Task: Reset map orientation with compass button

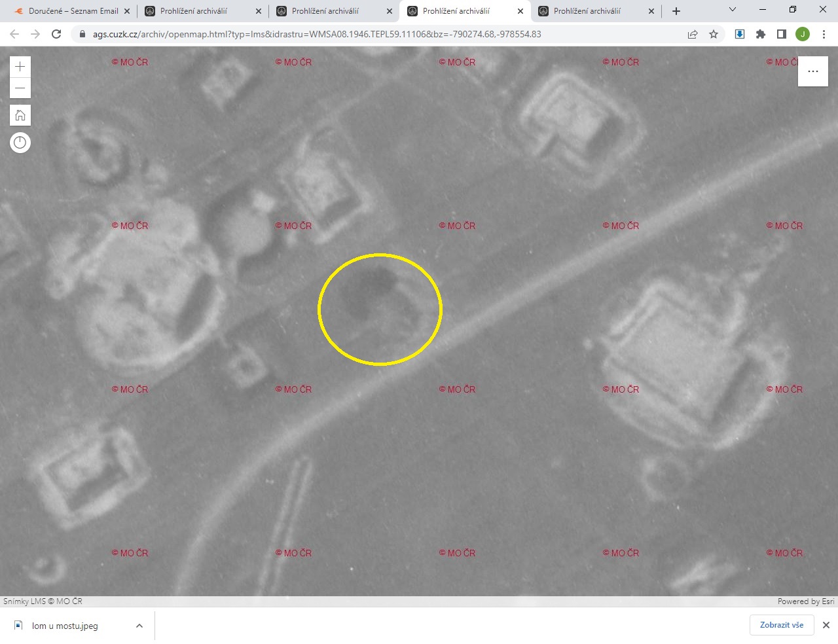Action: (20, 143)
